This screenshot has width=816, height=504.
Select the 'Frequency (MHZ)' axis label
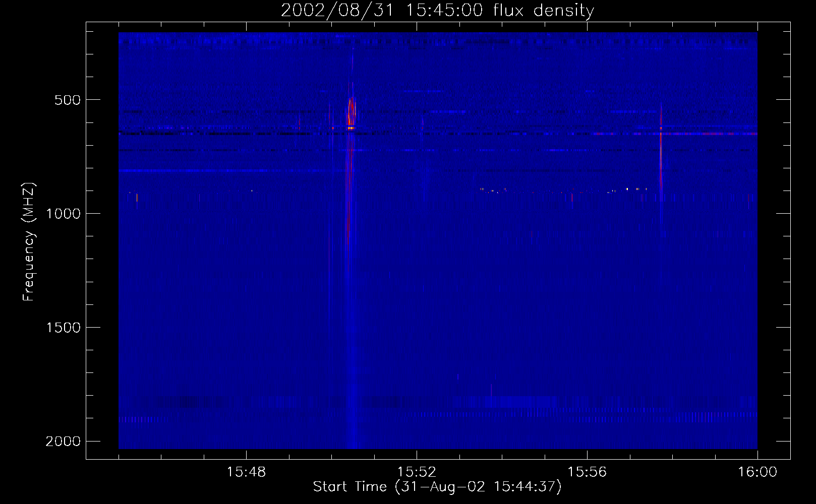(x=29, y=242)
